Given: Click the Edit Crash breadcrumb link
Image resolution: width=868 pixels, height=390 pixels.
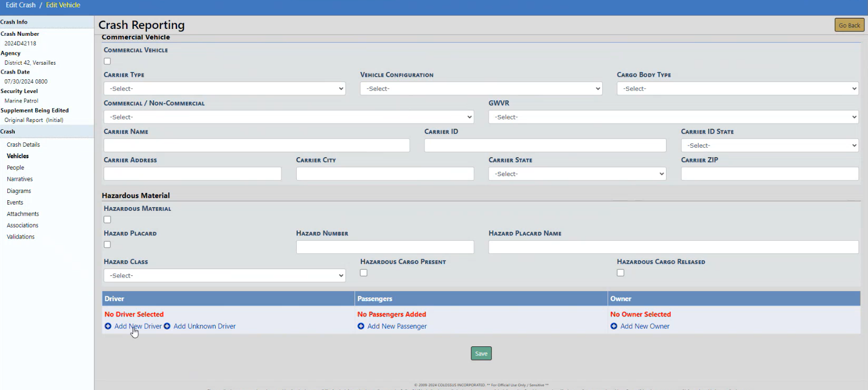Looking at the screenshot, I should [x=21, y=5].
